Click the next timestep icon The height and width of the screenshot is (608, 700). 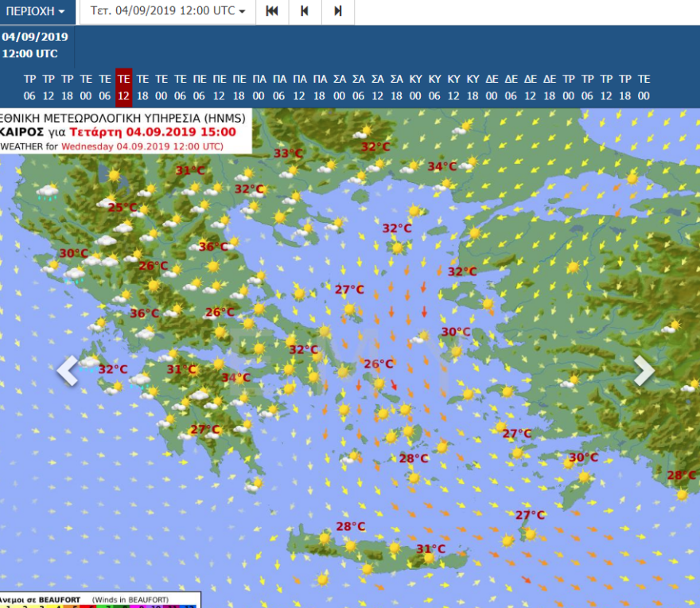337,12
